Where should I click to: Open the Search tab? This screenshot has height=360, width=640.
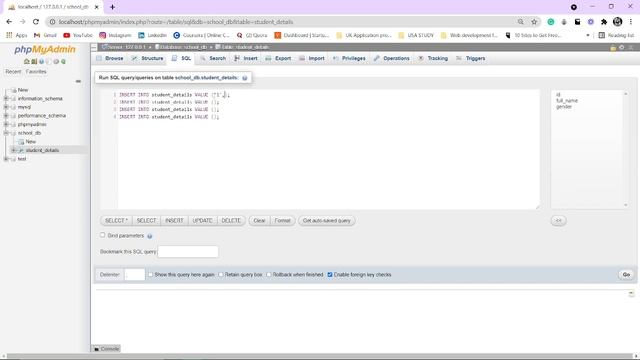point(213,58)
